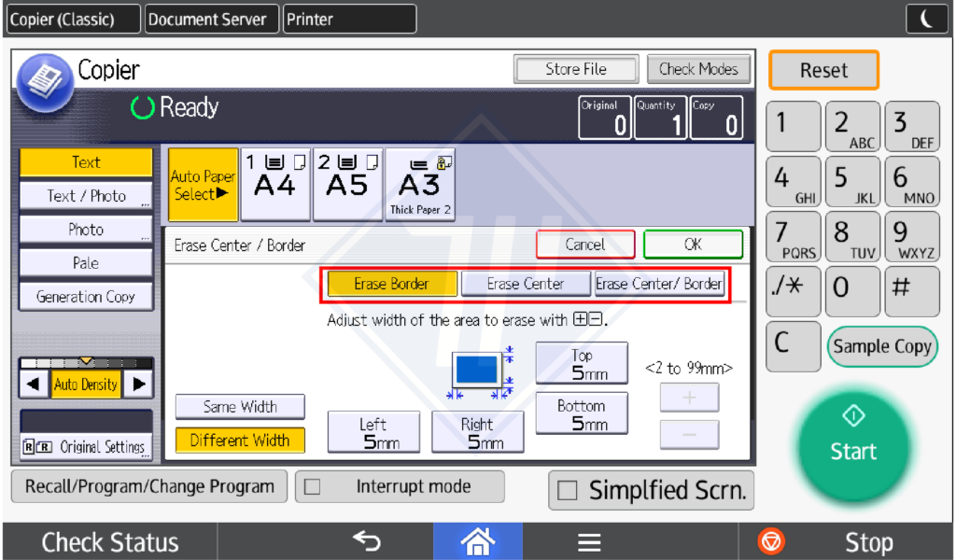Tap the Quantity counter box
Image resolution: width=956 pixels, height=560 pixels.
[661, 118]
